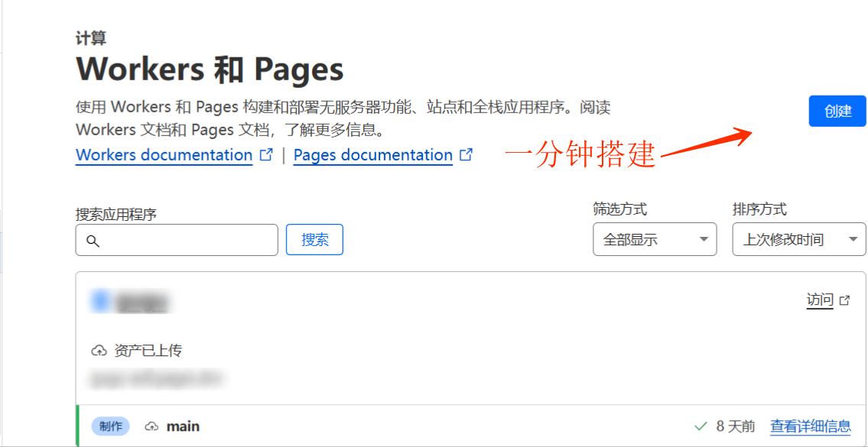This screenshot has width=868, height=447.
Task: Click the 访问 link on the project card
Action: (819, 300)
